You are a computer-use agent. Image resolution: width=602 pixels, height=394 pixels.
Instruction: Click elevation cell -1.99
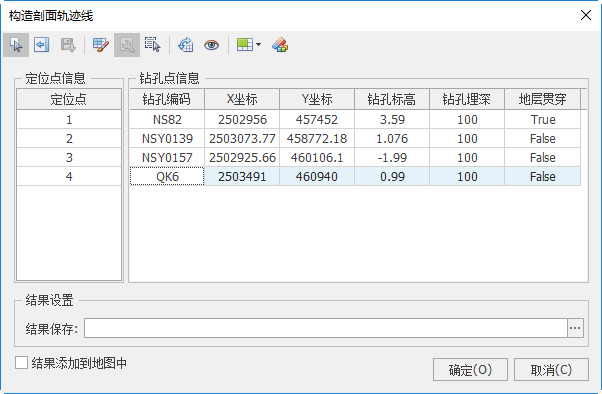click(x=392, y=157)
